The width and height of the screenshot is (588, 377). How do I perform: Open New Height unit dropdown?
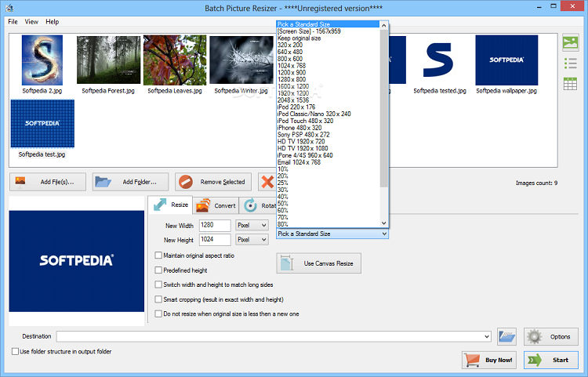(x=252, y=240)
